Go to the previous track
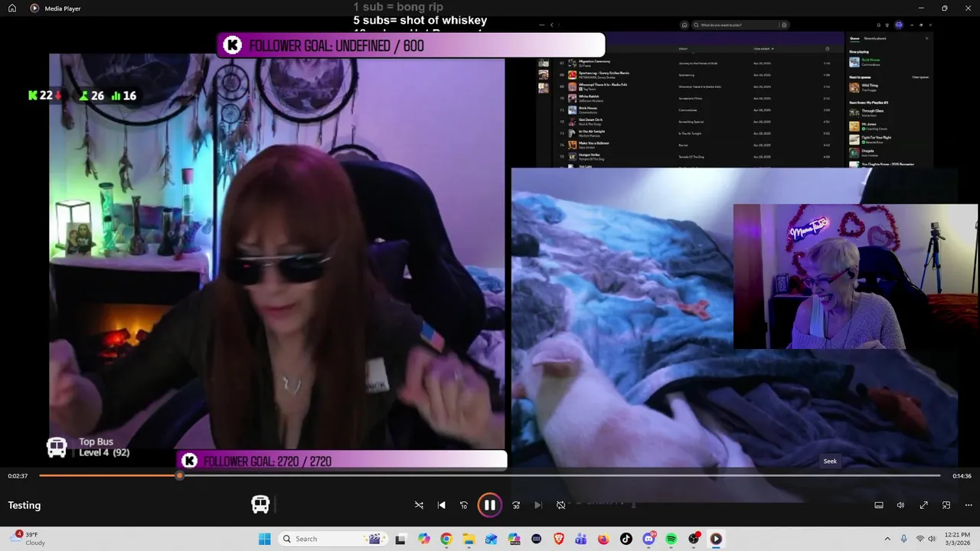This screenshot has height=551, width=980. click(441, 505)
